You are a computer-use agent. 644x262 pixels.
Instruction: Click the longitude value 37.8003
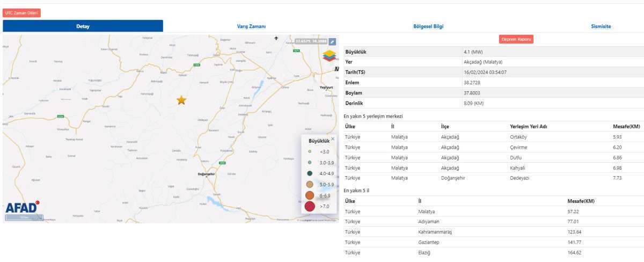(471, 93)
